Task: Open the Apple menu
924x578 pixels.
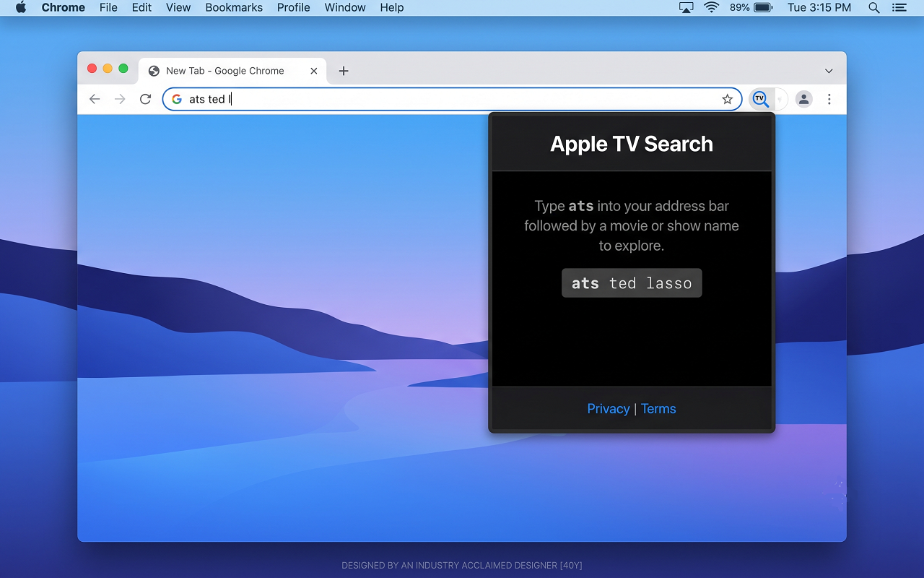Action: tap(21, 7)
